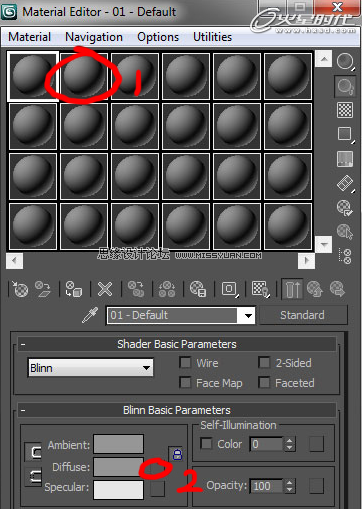
Task: Select the second material sample slot in top row
Action: point(84,76)
